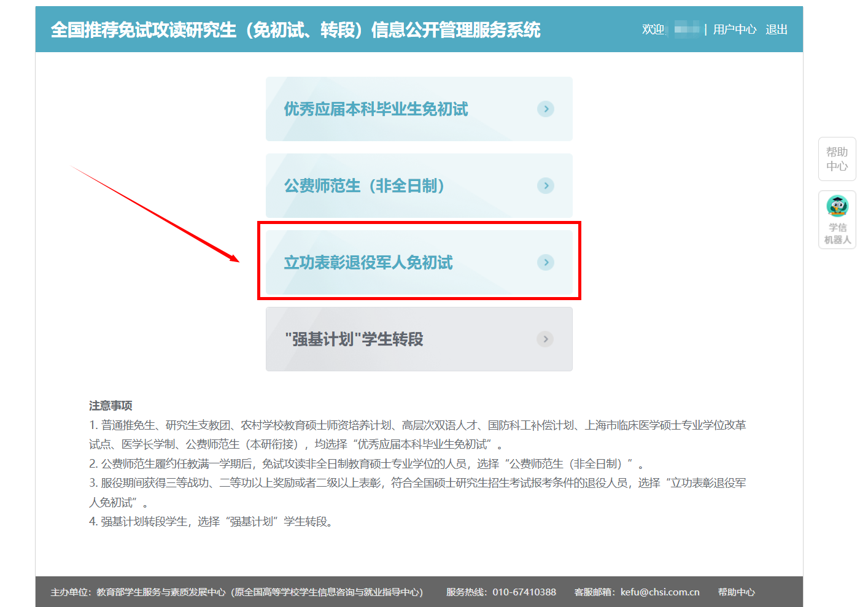Log out via the 退出 link

point(776,29)
